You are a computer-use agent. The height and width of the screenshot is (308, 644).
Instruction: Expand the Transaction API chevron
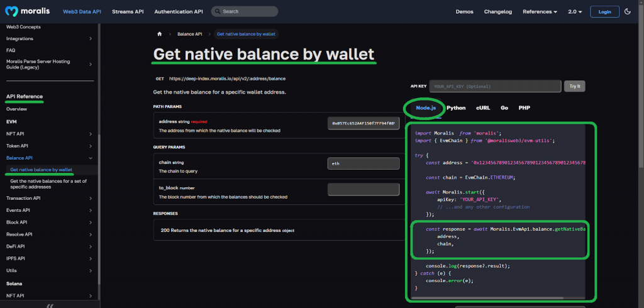[x=91, y=199]
